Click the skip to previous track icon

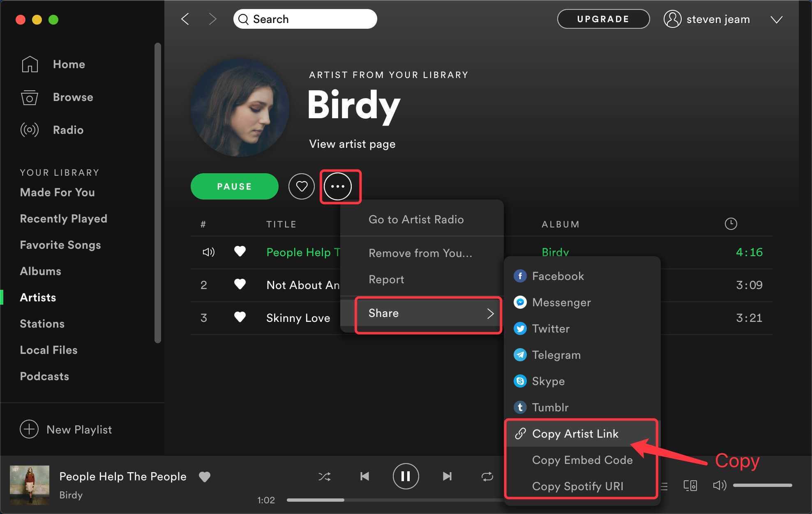click(x=365, y=476)
